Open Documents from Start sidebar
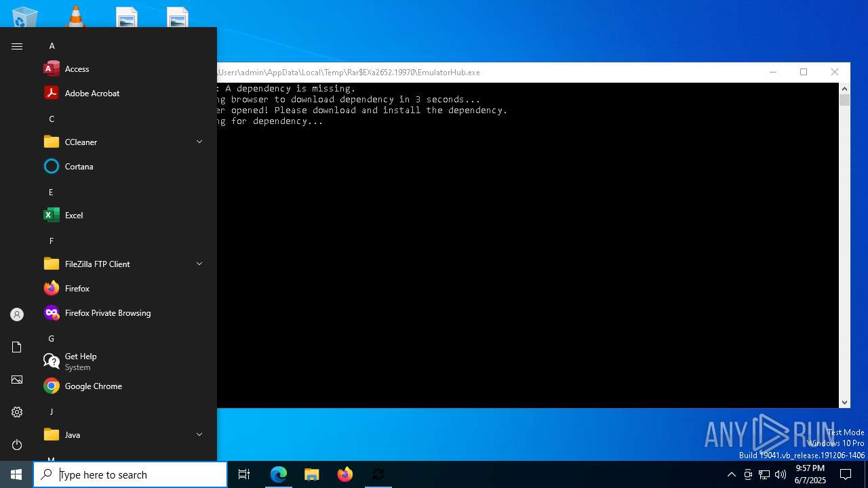Screen dimensions: 868x488 click(17, 347)
